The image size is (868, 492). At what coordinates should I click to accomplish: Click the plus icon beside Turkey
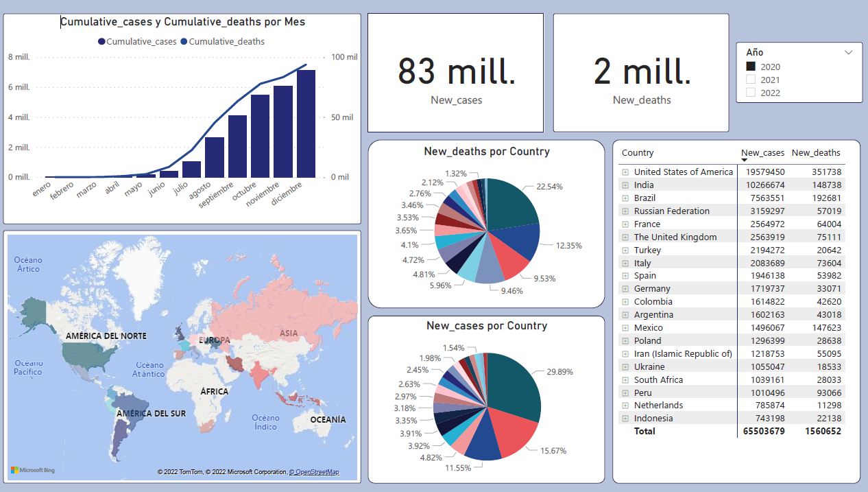625,250
